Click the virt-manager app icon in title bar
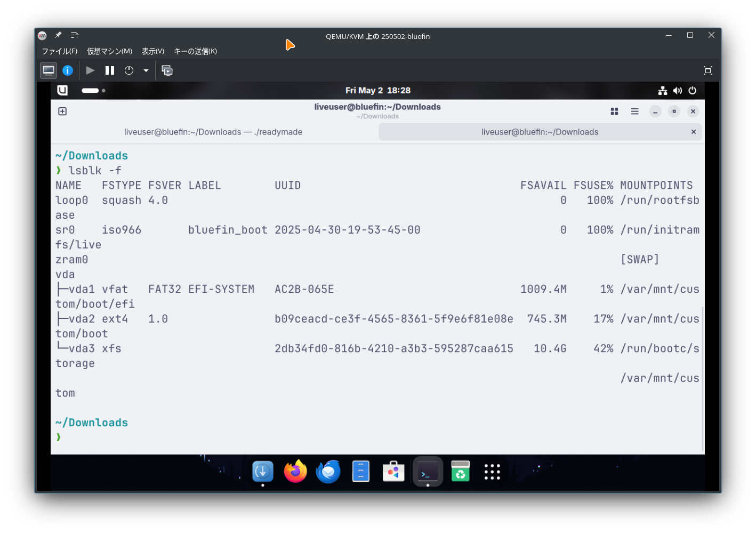 pyautogui.click(x=43, y=36)
